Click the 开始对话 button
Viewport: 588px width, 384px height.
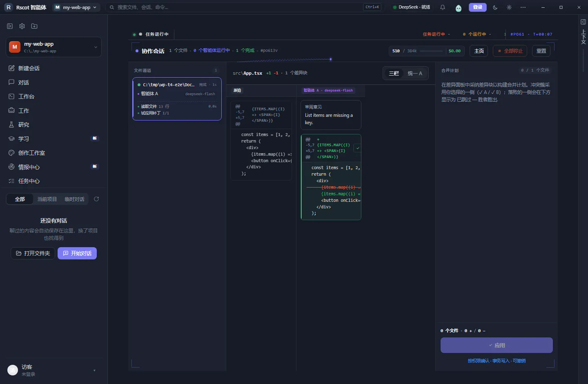(77, 253)
